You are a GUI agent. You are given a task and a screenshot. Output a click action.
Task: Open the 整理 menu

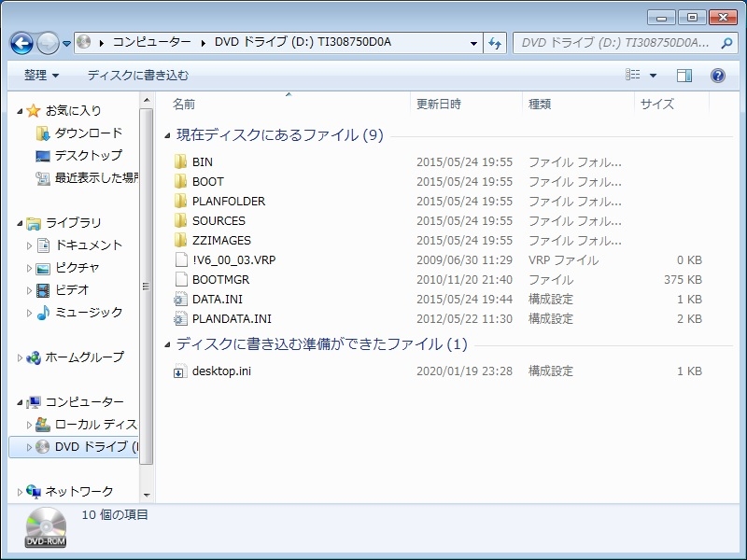[41, 76]
